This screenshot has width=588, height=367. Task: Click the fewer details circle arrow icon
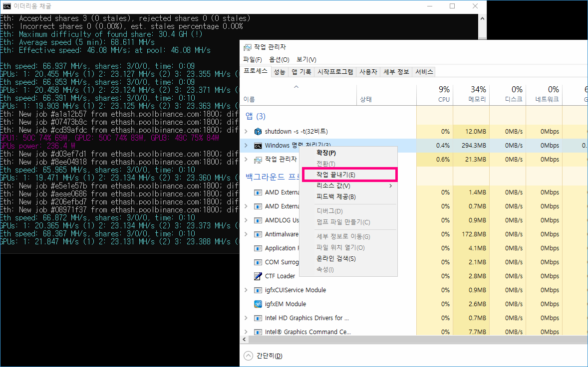(248, 356)
